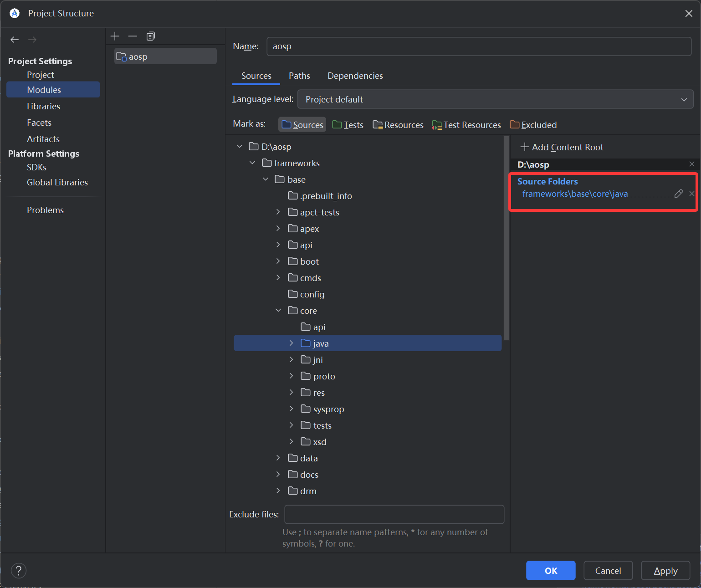The image size is (701, 588).
Task: Expand the cmds folder
Action: click(x=278, y=277)
